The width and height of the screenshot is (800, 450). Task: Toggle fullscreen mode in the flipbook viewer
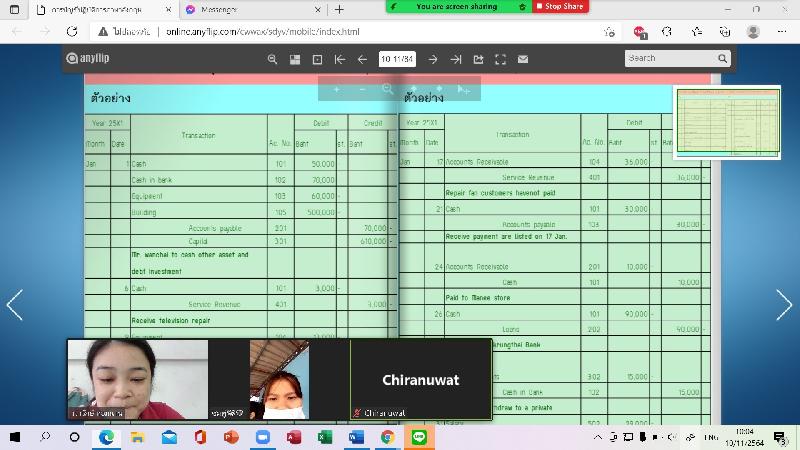pyautogui.click(x=501, y=59)
